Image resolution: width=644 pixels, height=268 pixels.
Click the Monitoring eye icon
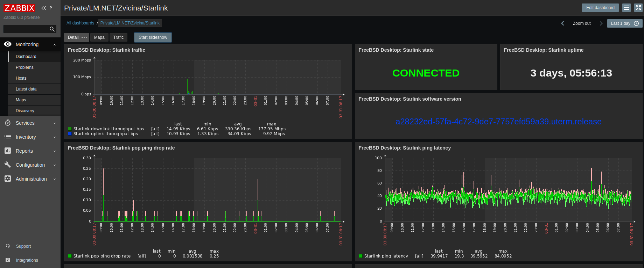[8, 44]
